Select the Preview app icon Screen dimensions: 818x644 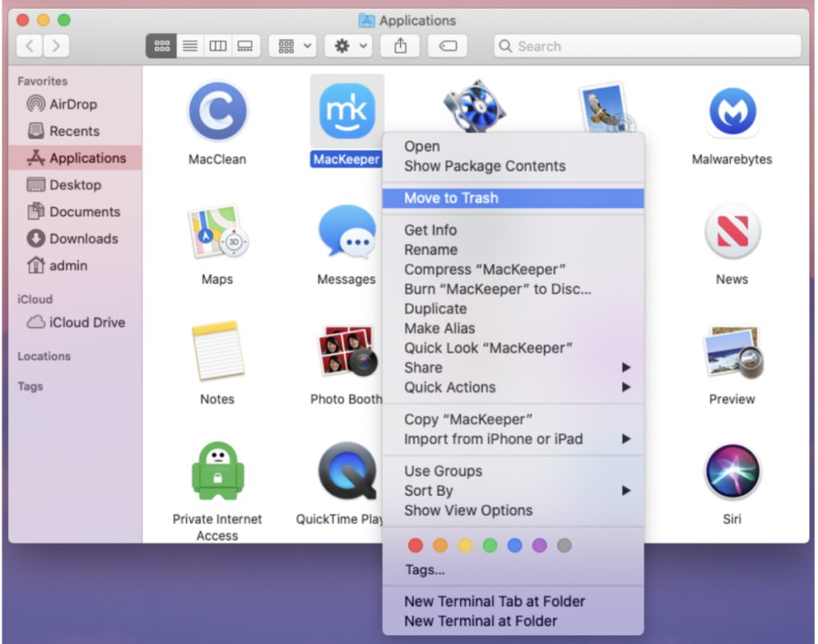[733, 352]
